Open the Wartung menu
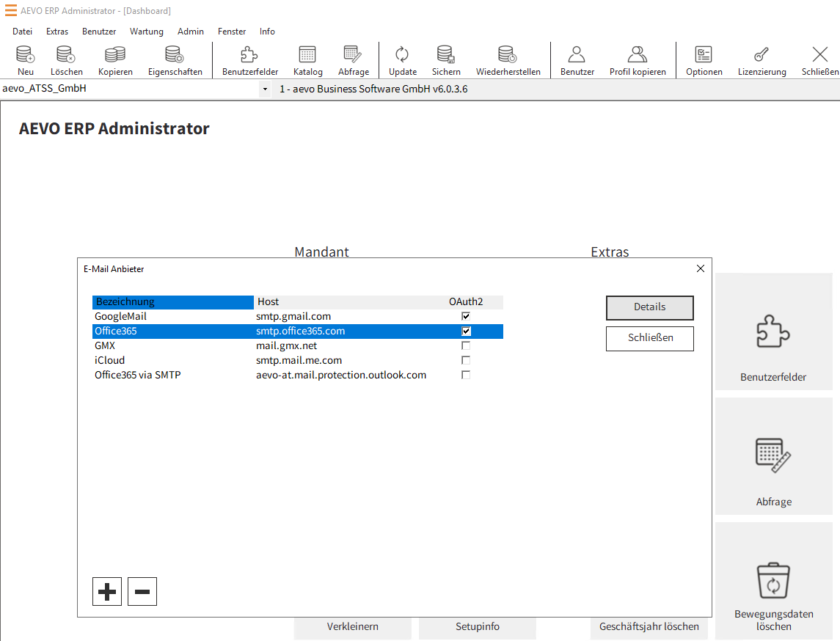 coord(146,31)
